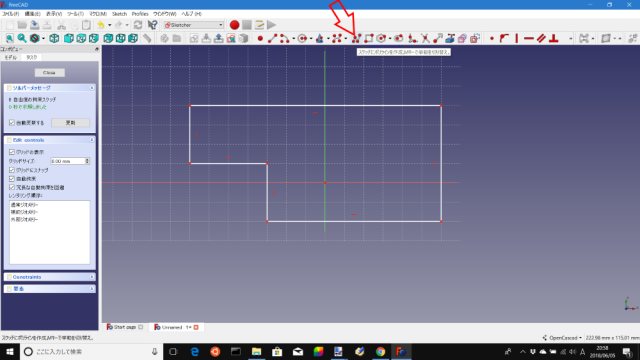Click the update button beside auto update
640x360 pixels.
point(70,122)
